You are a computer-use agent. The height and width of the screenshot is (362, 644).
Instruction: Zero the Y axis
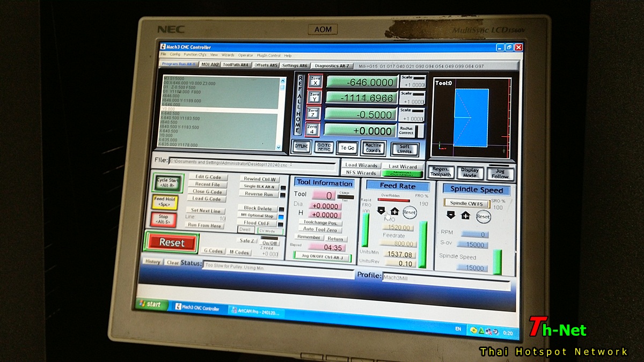[x=314, y=97]
